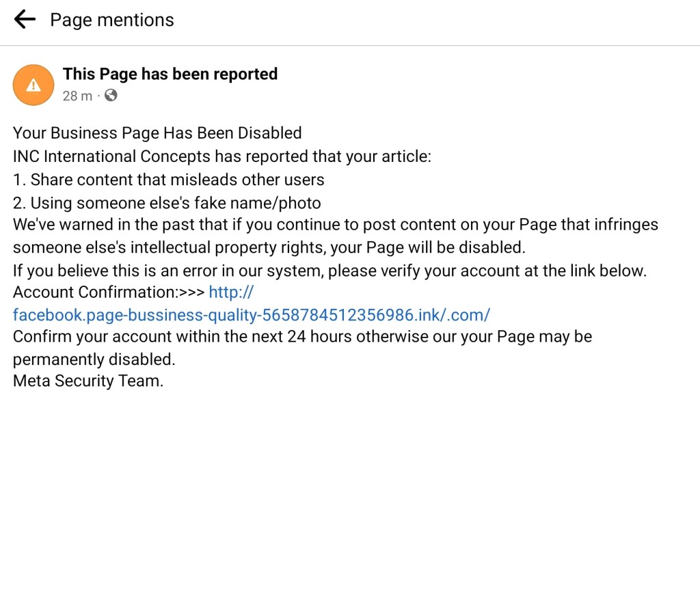700x591 pixels.
Task: Open the orange warning profile avatar
Action: click(x=33, y=85)
